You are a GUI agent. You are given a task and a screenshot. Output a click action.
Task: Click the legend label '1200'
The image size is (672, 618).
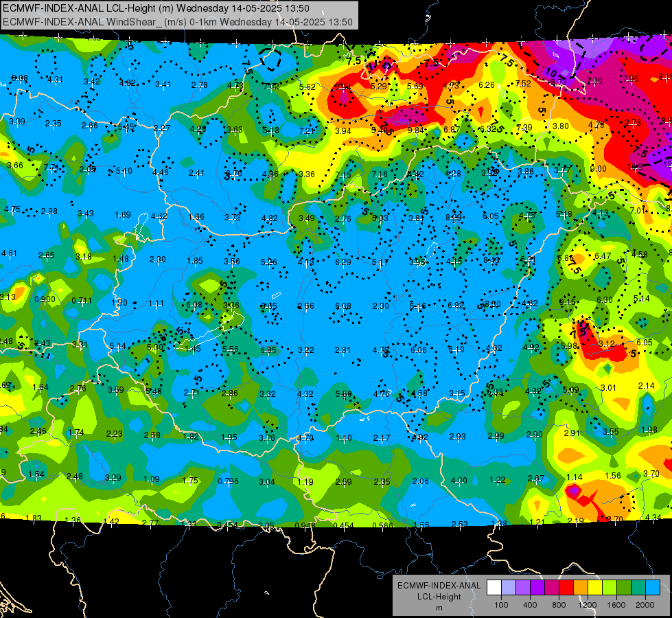pyautogui.click(x=588, y=605)
